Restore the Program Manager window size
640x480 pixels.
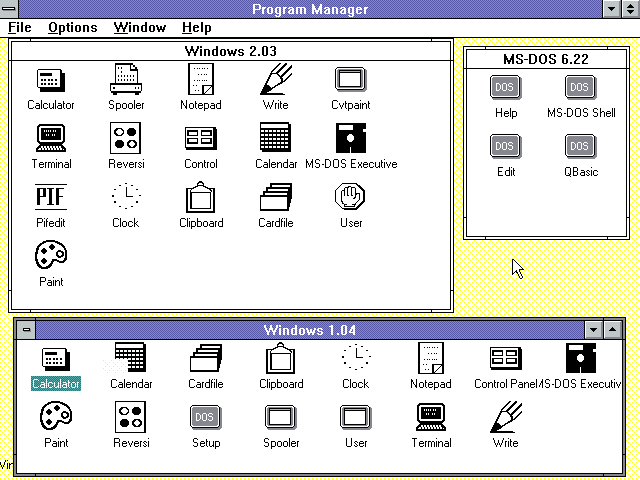click(631, 9)
